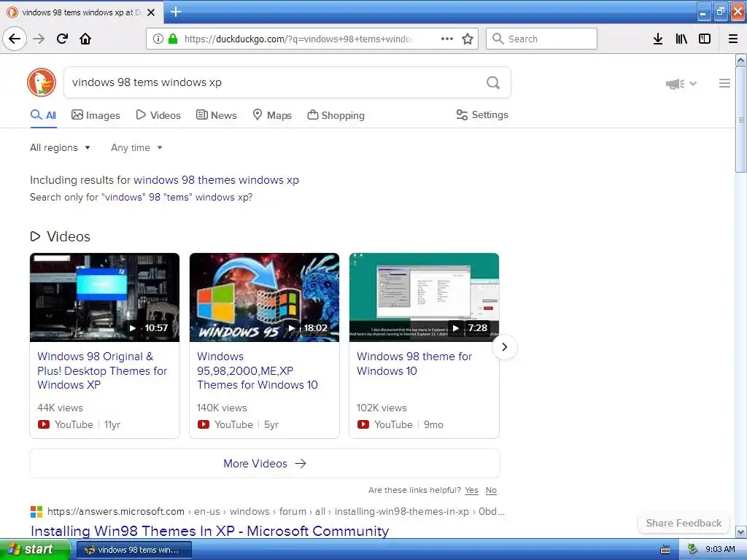
Task: Click the 102K views text
Action: click(x=382, y=408)
